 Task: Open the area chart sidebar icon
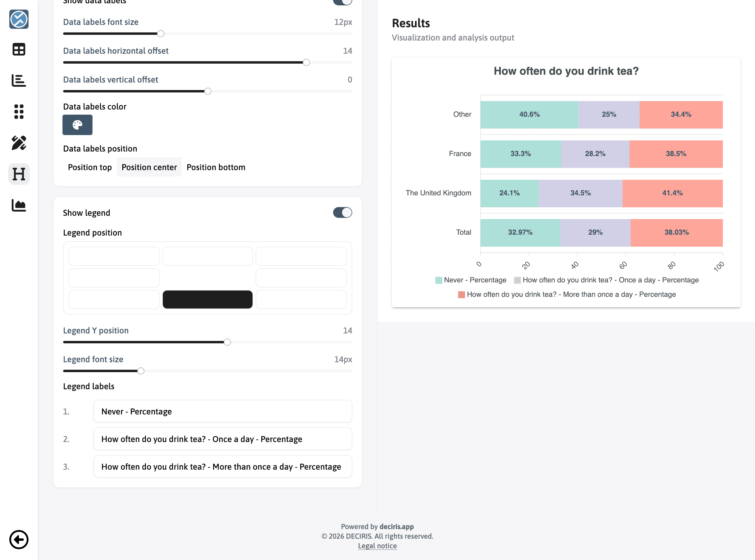click(x=19, y=205)
